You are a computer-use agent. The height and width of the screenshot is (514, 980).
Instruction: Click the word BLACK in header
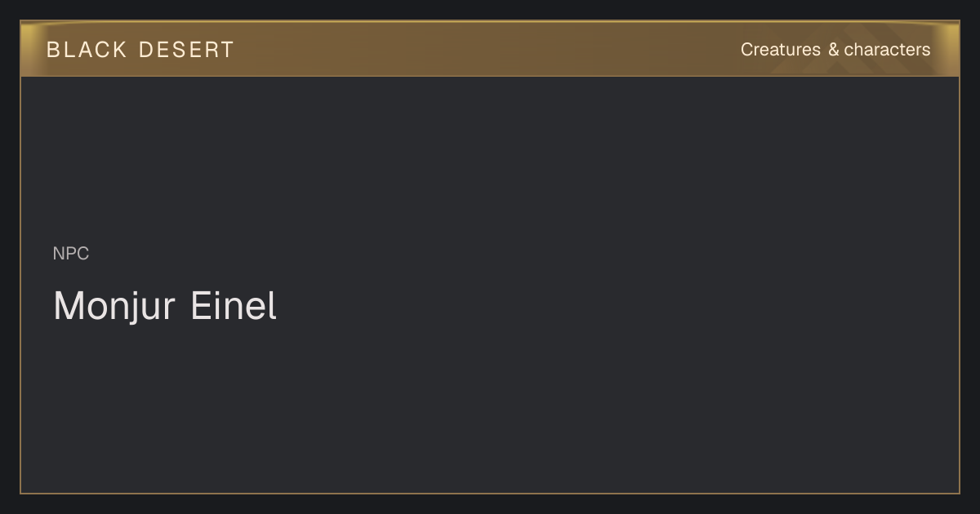coord(87,50)
